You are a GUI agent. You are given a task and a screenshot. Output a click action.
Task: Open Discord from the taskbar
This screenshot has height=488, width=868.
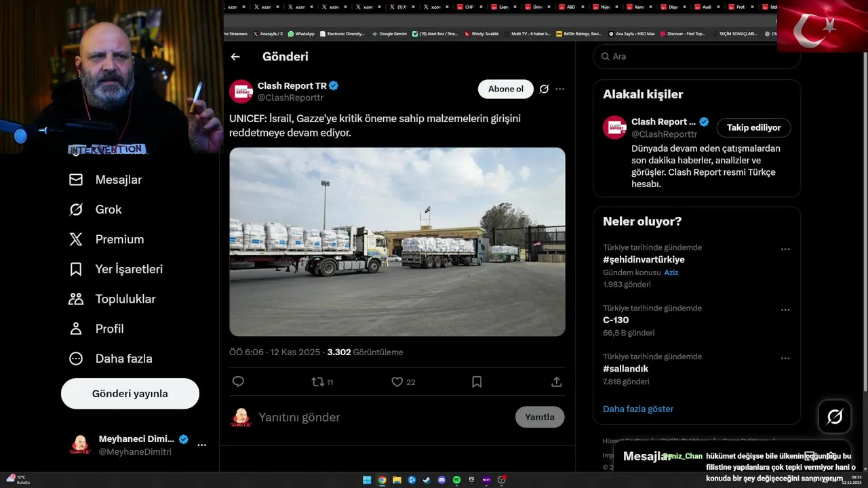441,480
